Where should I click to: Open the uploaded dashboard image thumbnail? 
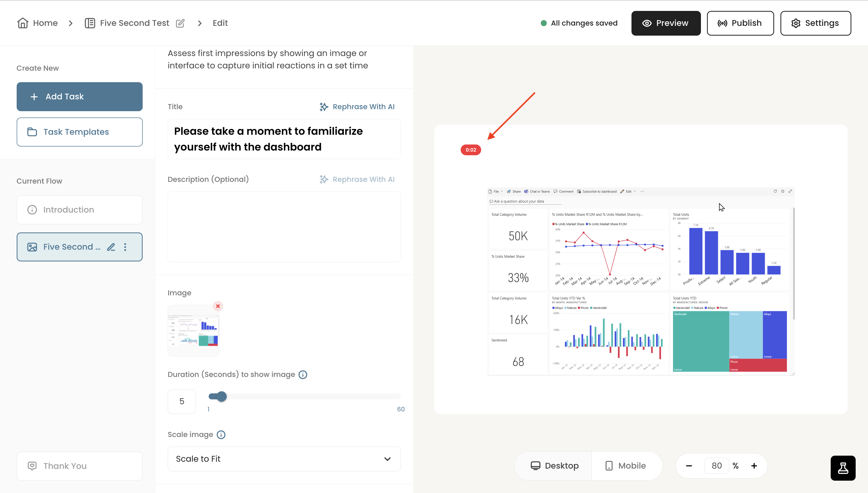coord(193,330)
